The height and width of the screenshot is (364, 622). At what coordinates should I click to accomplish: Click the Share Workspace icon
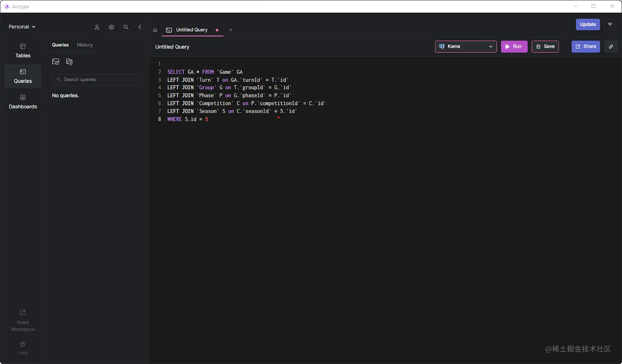(x=23, y=313)
